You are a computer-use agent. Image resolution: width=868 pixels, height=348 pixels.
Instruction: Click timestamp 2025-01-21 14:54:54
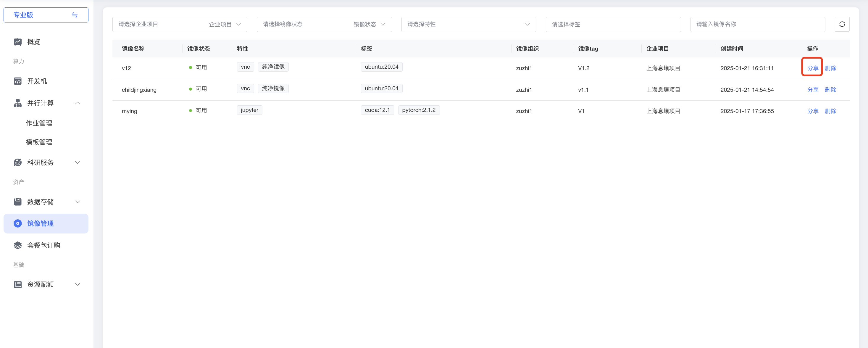747,90
